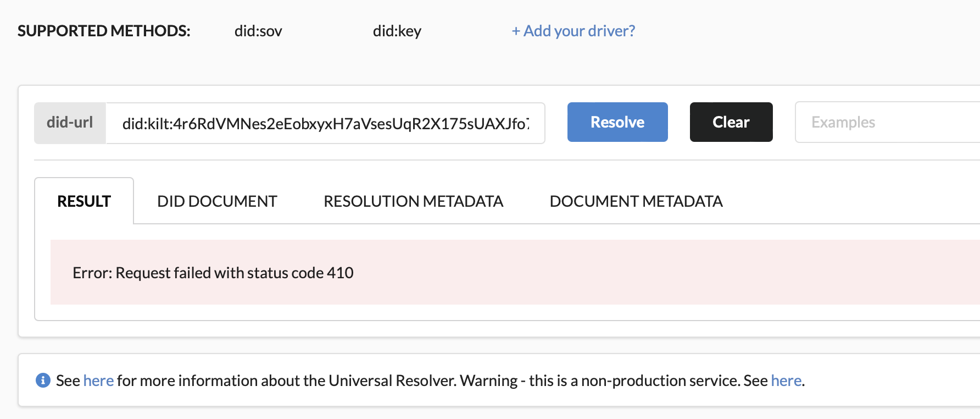The image size is (980, 419).
Task: Open the non-production service "here" link
Action: point(786,380)
